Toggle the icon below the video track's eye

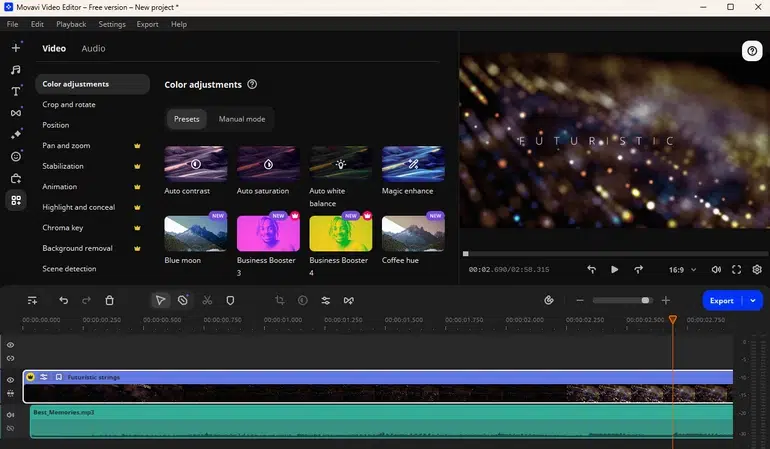[x=10, y=393]
